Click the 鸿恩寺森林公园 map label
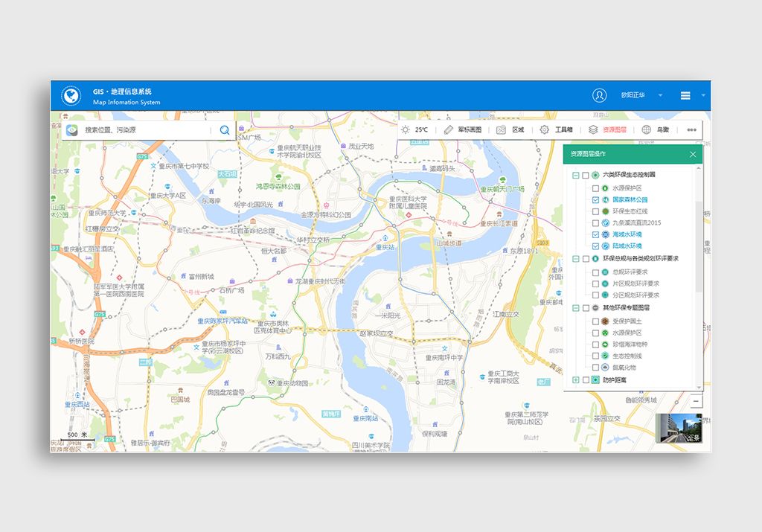 [278, 187]
